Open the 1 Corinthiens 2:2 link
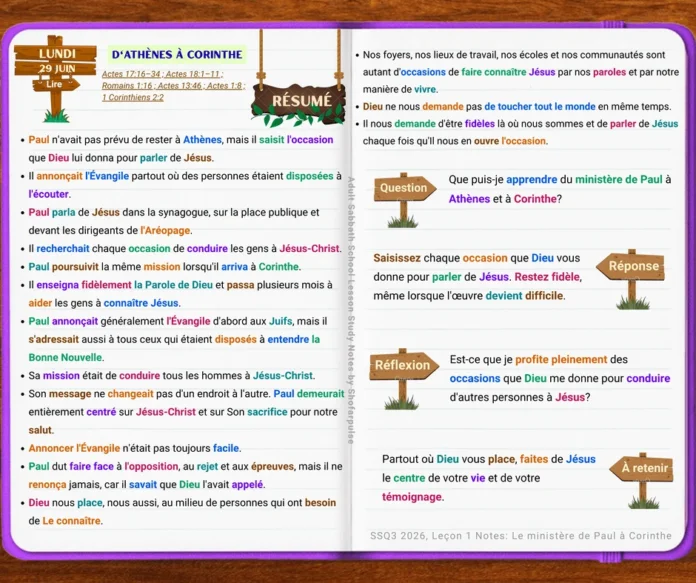The image size is (696, 583). pyautogui.click(x=133, y=97)
